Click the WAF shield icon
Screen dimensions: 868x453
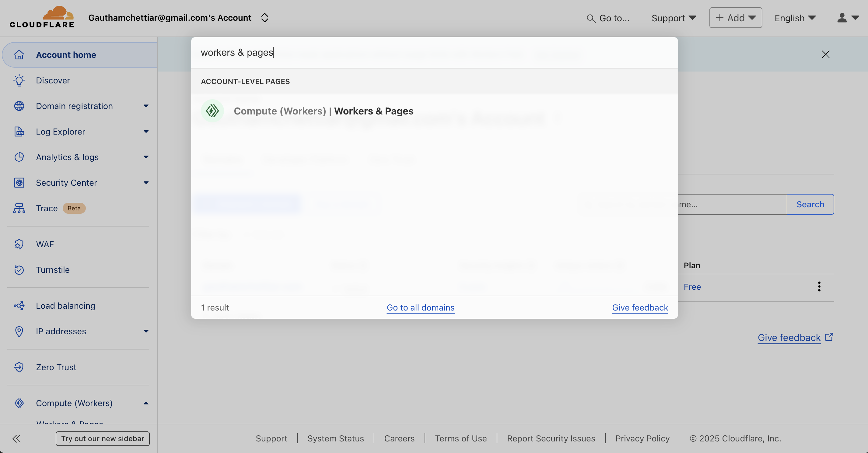click(19, 244)
